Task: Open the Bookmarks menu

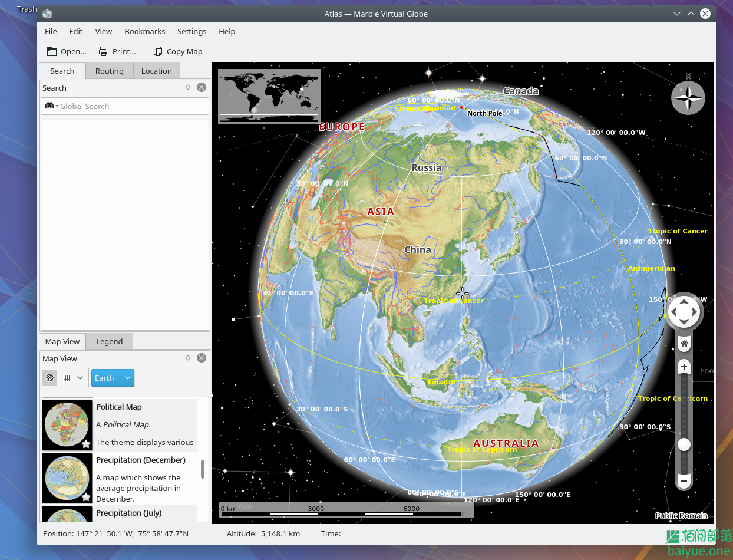Action: tap(145, 31)
